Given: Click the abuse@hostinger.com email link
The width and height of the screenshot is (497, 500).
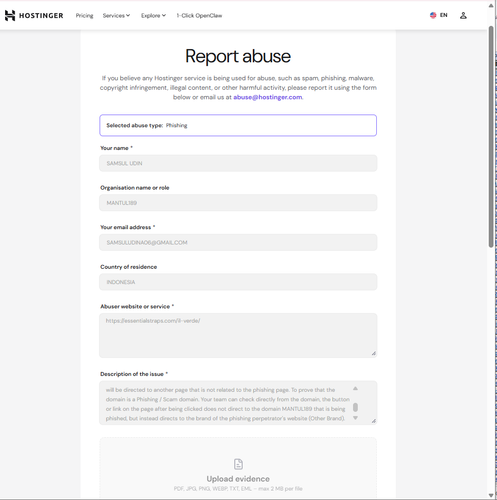Looking at the screenshot, I should point(268,97).
